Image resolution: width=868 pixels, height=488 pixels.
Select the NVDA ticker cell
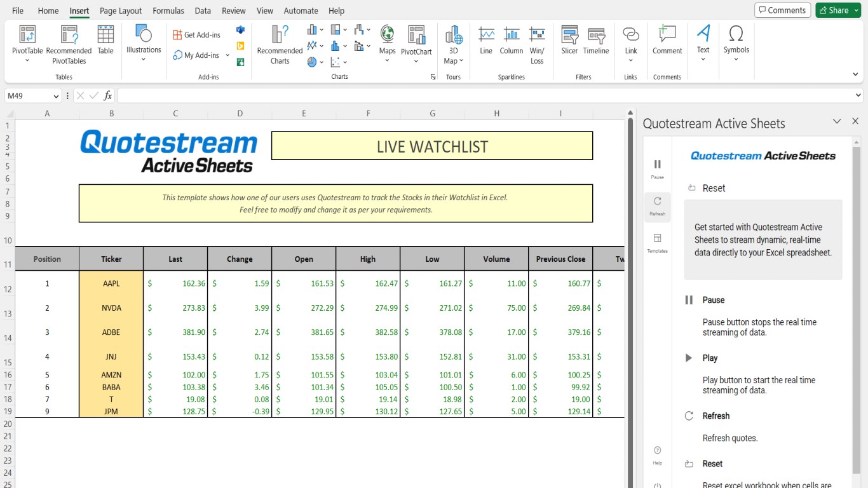tap(111, 308)
